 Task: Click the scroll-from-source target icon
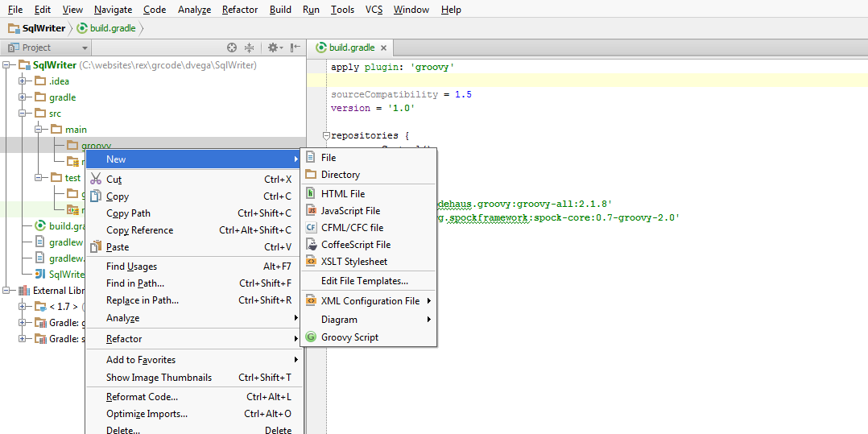click(x=233, y=48)
